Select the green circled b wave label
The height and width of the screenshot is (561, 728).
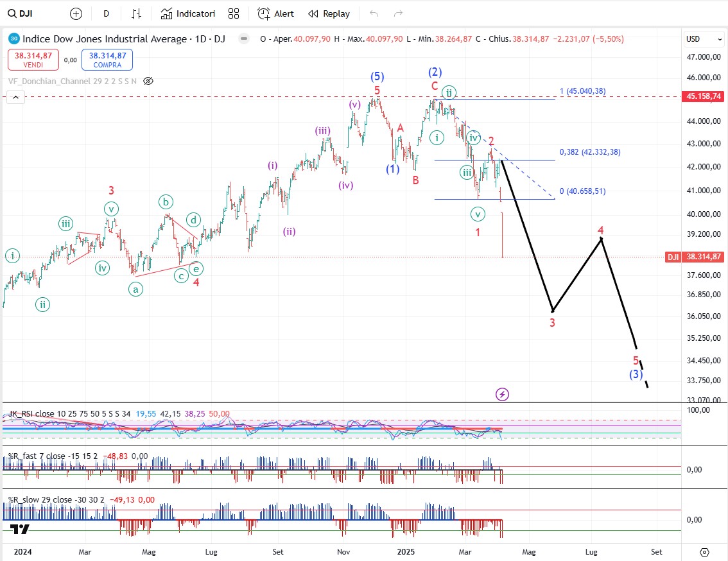(x=166, y=202)
